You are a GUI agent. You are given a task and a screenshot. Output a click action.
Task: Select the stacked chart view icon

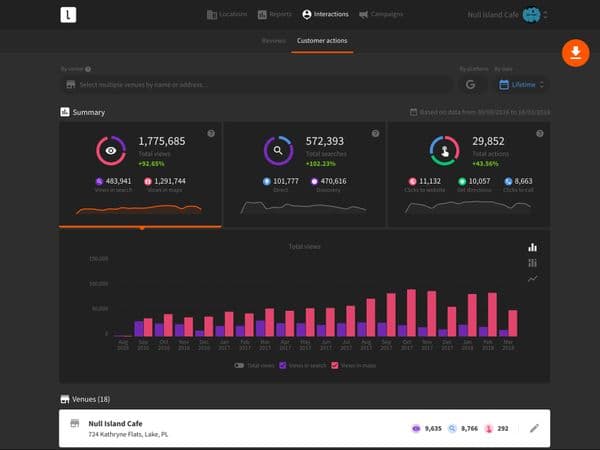533,263
